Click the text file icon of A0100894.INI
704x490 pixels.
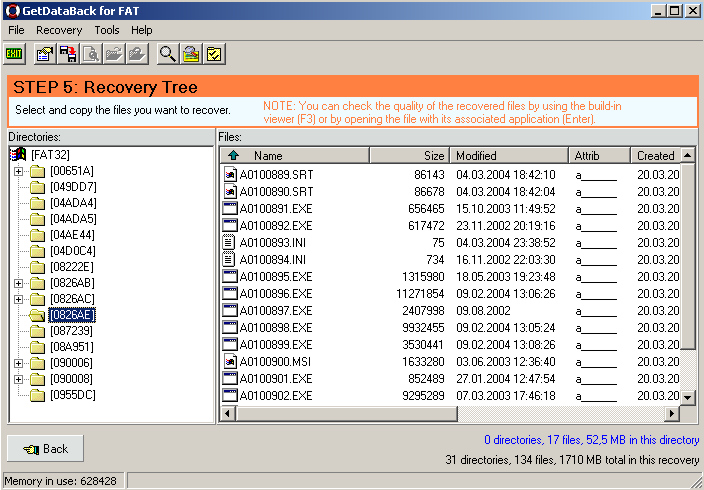click(x=229, y=260)
